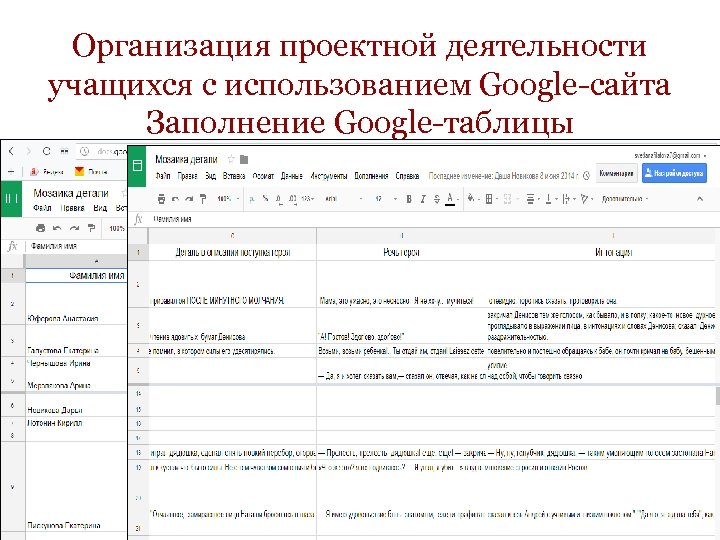Click the formula bar in the front window
720x540 pixels.
pos(432,219)
